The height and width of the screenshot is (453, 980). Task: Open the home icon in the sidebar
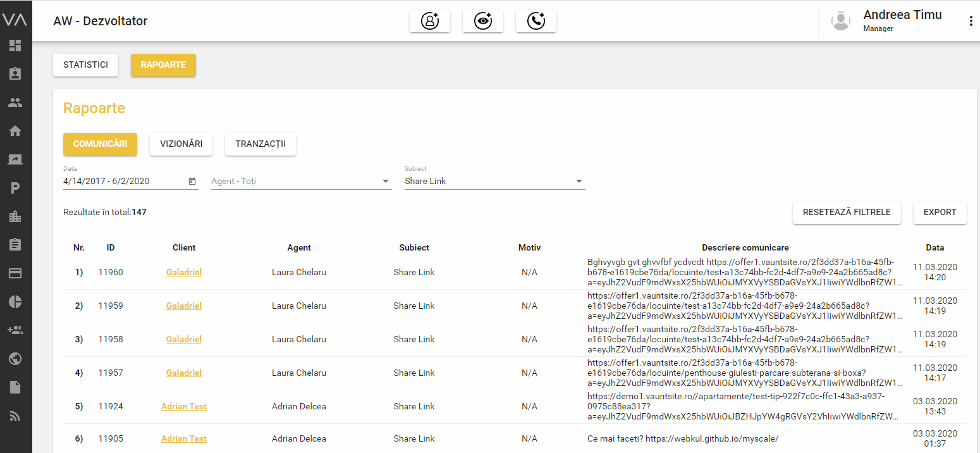coord(15,131)
